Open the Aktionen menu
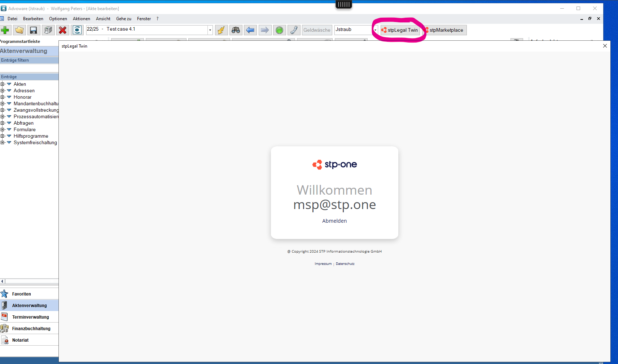Viewport: 618px width, 364px height. [82, 19]
